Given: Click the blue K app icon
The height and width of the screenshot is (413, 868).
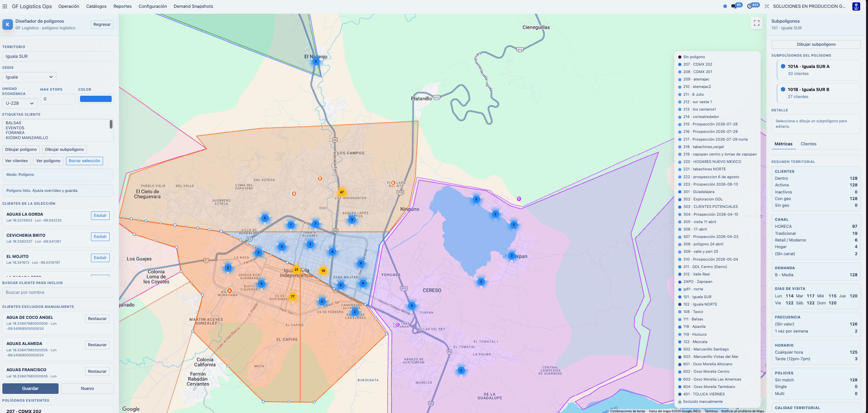Looking at the screenshot, I should coord(7,24).
